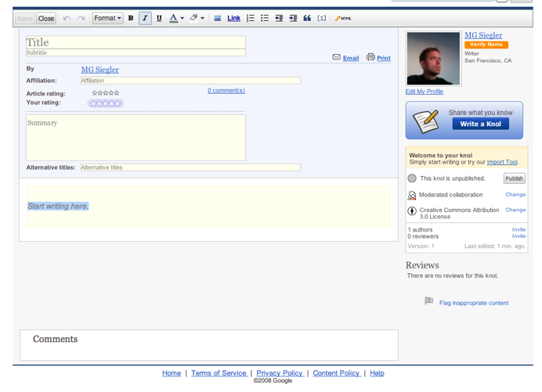Click the Article rating stars

pos(106,93)
